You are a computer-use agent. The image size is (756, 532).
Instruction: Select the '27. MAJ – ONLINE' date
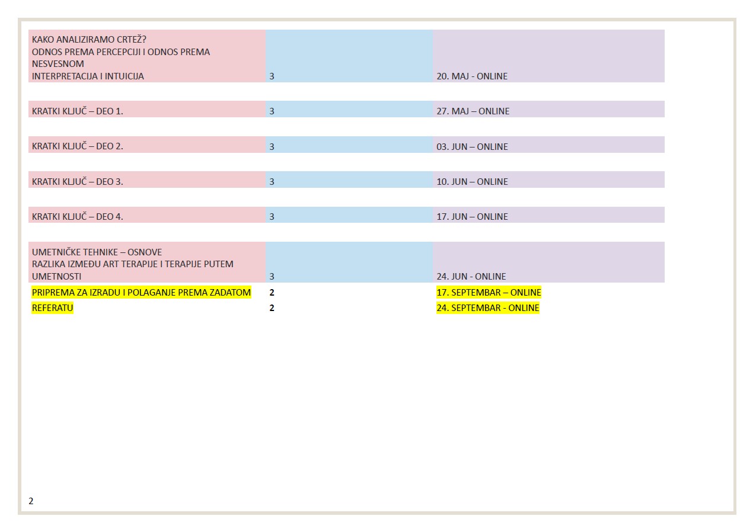pos(473,111)
